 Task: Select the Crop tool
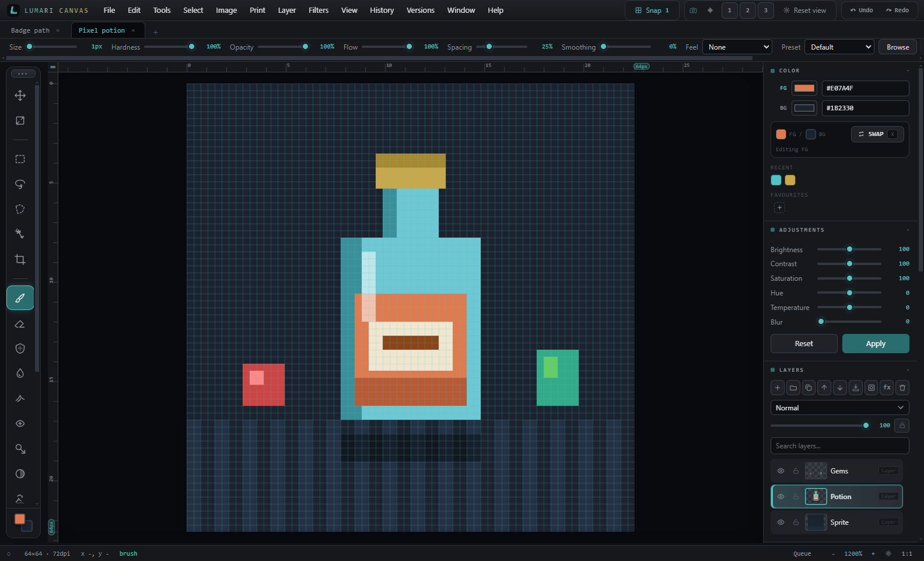click(x=20, y=259)
